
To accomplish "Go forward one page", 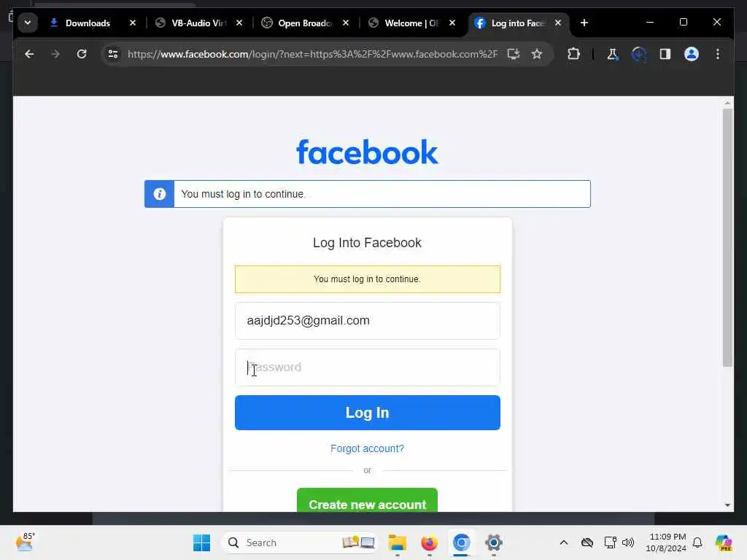I will [55, 54].
